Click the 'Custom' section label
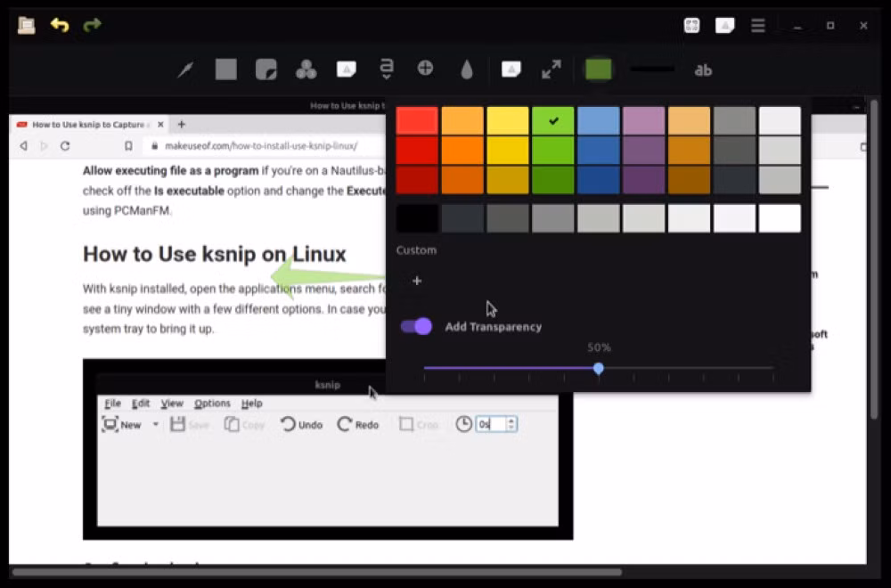The width and height of the screenshot is (891, 588). (x=416, y=250)
